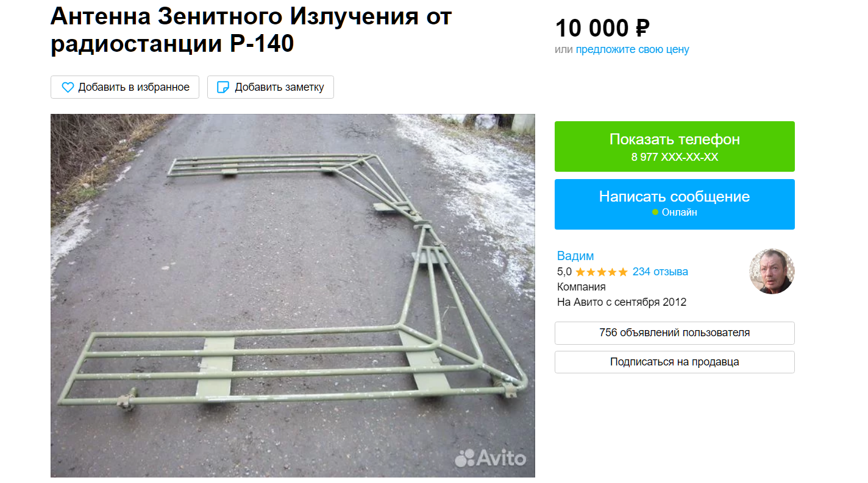Click masked phone number 8 977 XXX-XX-XX

[x=675, y=157]
